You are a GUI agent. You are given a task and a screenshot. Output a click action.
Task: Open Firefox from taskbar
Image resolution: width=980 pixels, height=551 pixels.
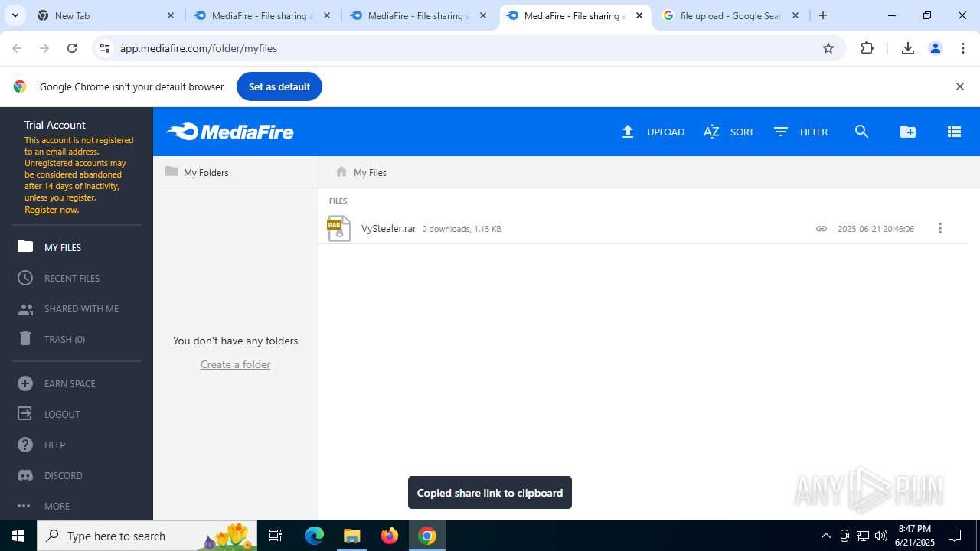pyautogui.click(x=390, y=536)
